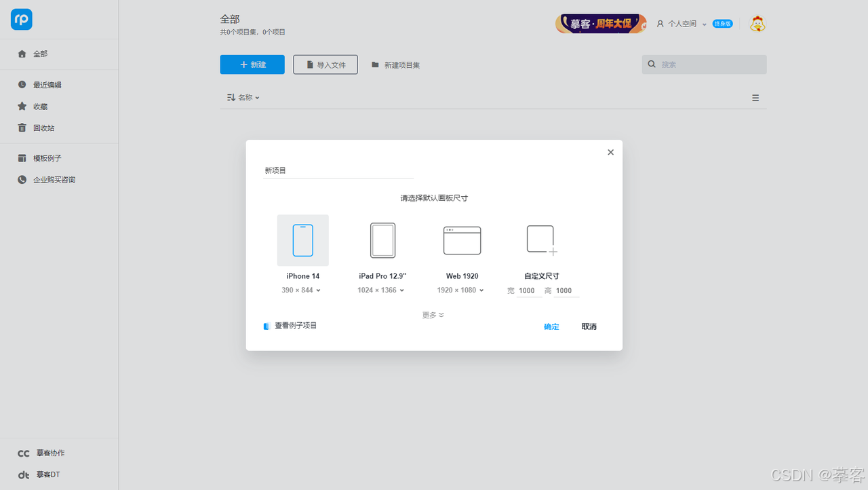The image size is (868, 490).
Task: Click the custom 宽 width field
Action: click(530, 290)
